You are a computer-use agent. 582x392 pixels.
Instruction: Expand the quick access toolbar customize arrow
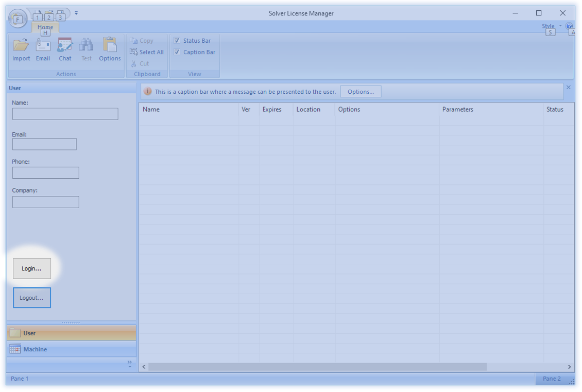pyautogui.click(x=76, y=13)
